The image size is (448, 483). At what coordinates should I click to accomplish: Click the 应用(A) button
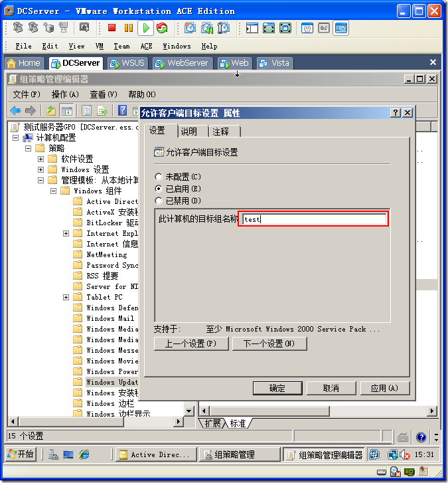384,388
